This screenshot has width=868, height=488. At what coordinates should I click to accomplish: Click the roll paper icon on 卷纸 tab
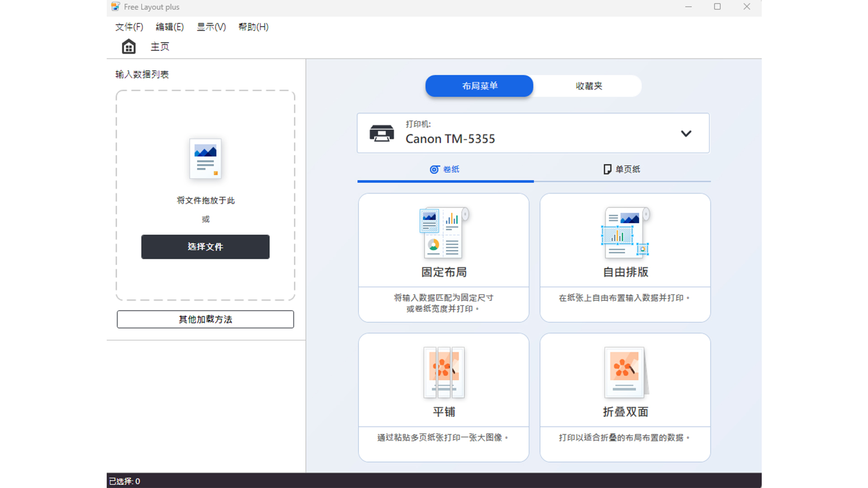pos(434,169)
